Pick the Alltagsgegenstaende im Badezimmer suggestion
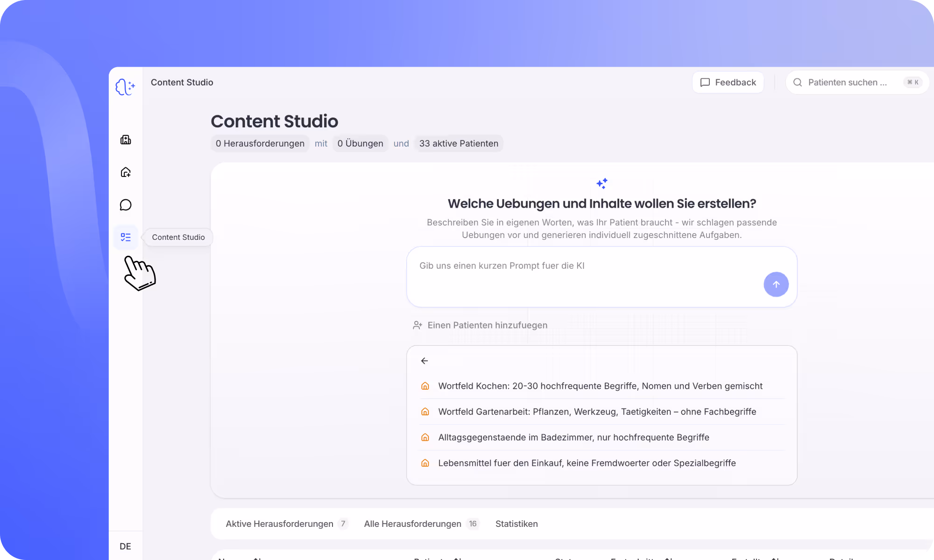 click(573, 437)
